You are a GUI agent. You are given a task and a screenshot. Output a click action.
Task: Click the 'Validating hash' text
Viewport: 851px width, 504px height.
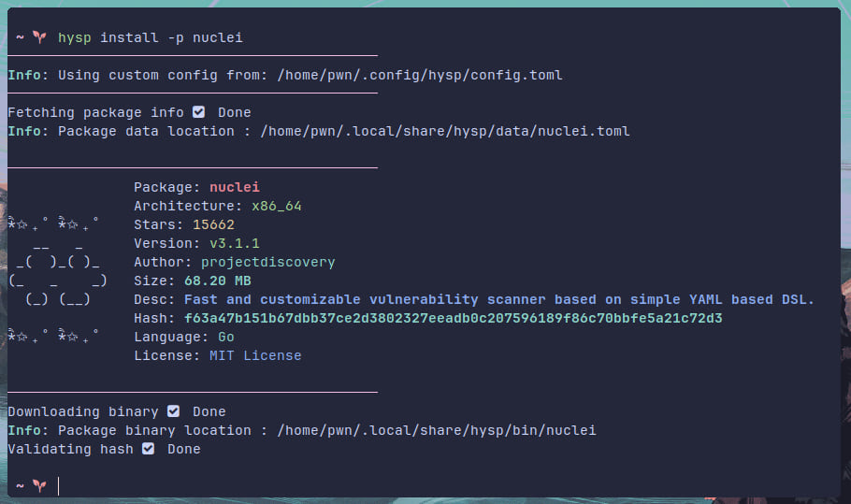(x=70, y=449)
